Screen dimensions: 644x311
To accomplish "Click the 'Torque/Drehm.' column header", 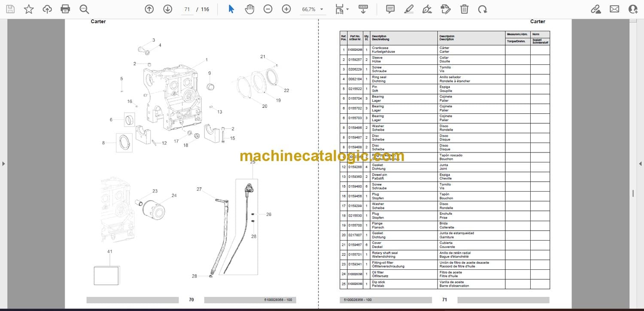I will point(518,41).
